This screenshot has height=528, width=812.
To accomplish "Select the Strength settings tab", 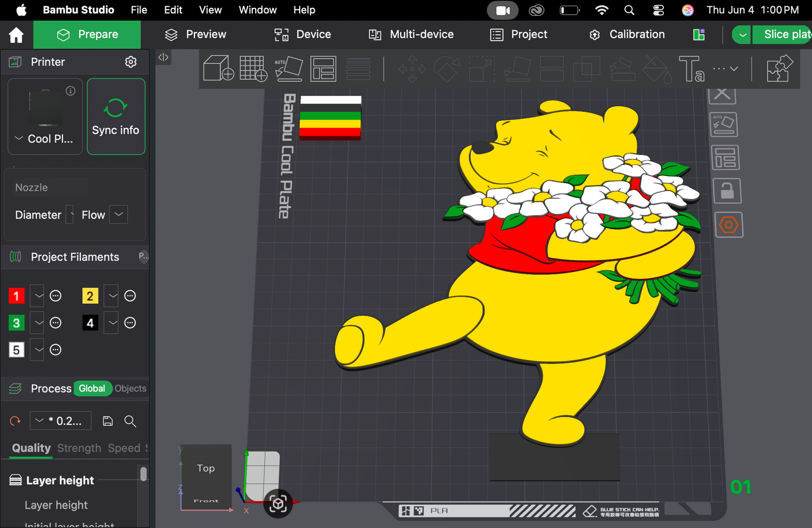I will pyautogui.click(x=79, y=448).
